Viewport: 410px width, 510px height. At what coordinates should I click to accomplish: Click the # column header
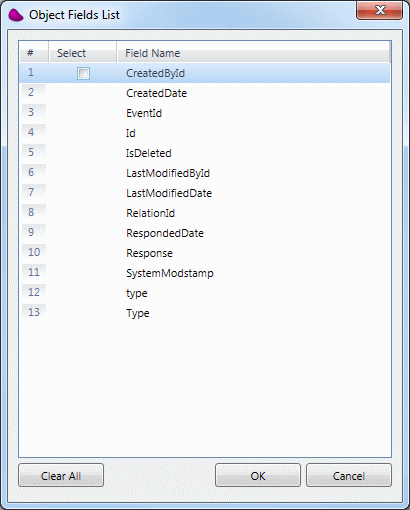34,53
